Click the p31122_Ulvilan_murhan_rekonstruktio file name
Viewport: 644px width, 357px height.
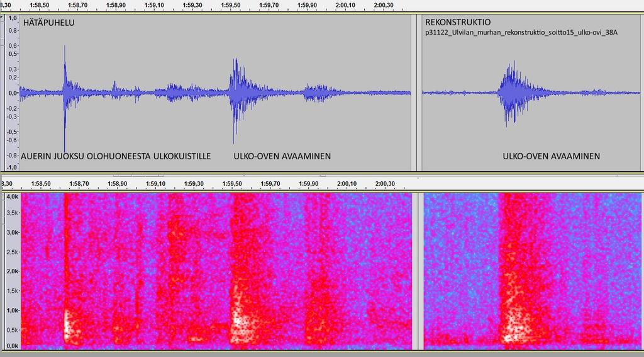[x=521, y=33]
